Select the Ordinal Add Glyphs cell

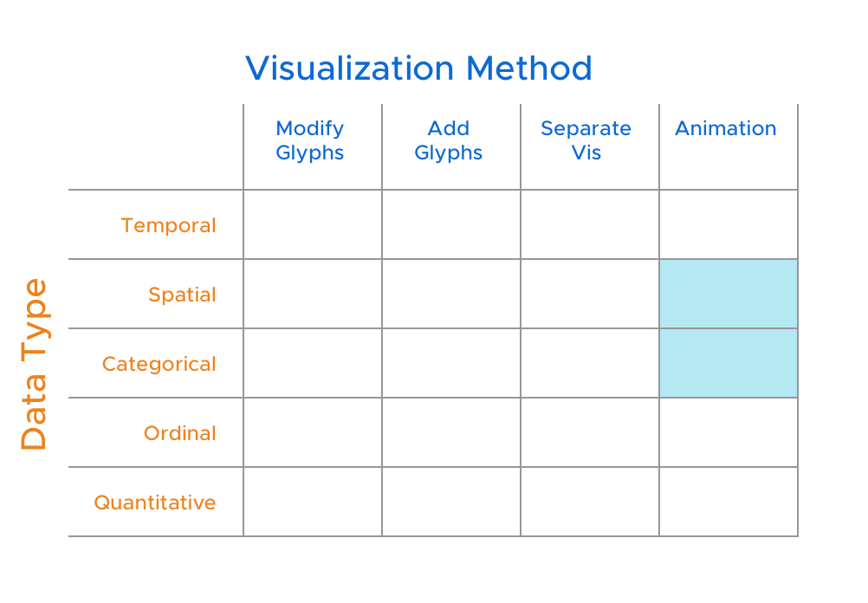point(451,432)
